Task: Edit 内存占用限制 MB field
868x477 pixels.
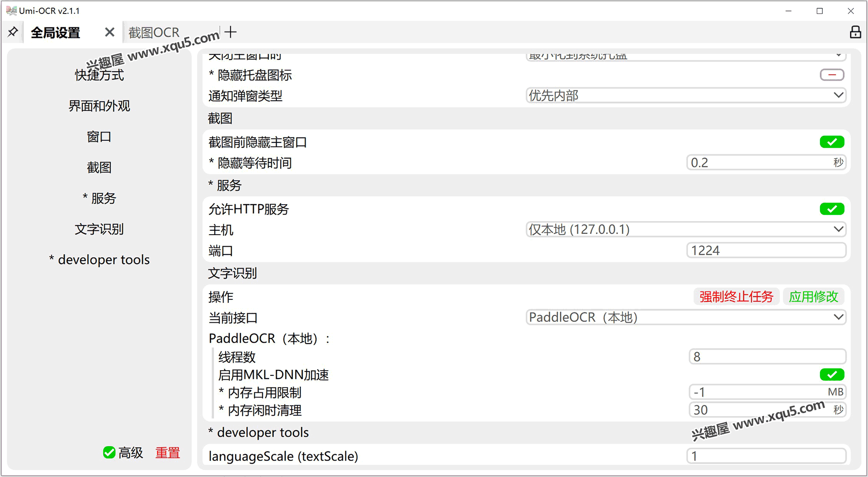Action: pos(767,392)
